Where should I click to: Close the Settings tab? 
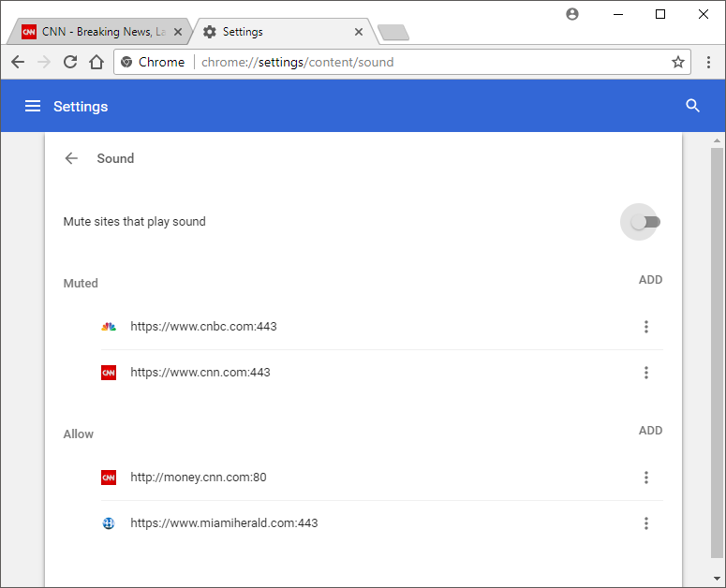tap(359, 32)
